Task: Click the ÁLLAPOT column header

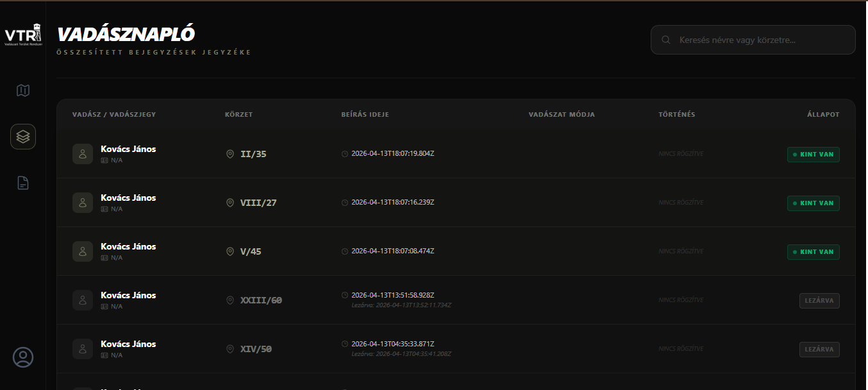Action: [822, 115]
